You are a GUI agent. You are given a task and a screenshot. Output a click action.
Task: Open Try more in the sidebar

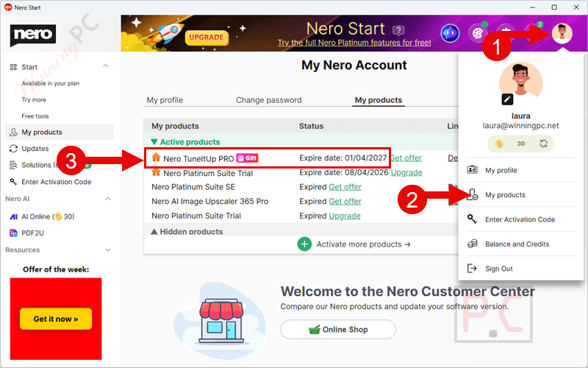tap(34, 99)
